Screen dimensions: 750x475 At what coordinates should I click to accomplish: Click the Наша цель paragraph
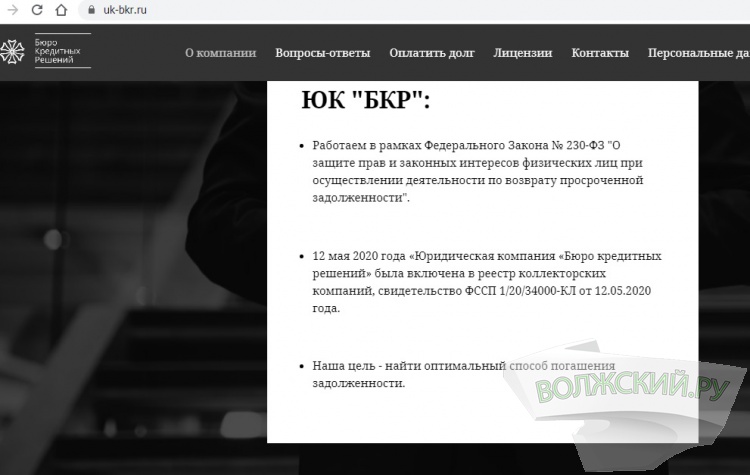tap(463, 375)
